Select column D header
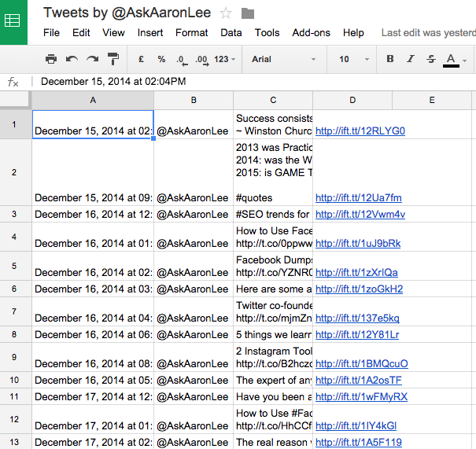Screen dimensions: 476x449 click(352, 100)
